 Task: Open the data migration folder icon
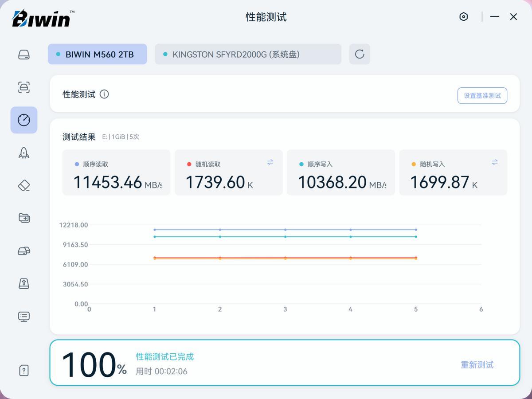click(x=24, y=218)
